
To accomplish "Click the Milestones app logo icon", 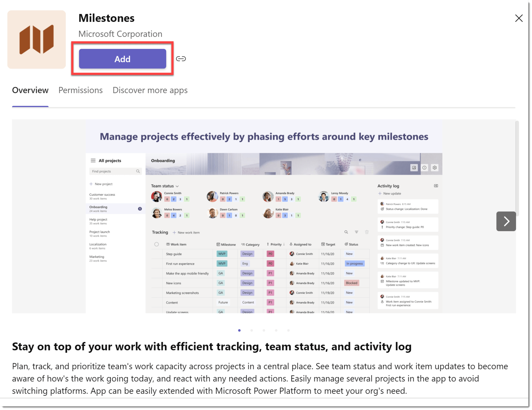I will tap(37, 40).
